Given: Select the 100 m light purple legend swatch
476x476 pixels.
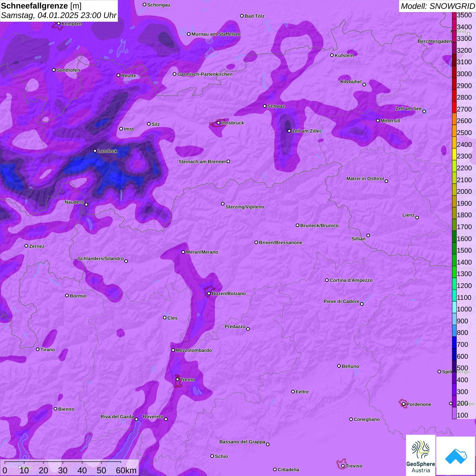Looking at the screenshot, I should (454, 413).
